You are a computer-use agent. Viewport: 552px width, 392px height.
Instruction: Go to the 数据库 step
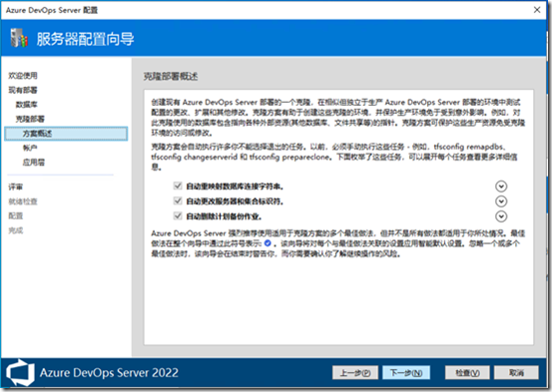tap(26, 105)
